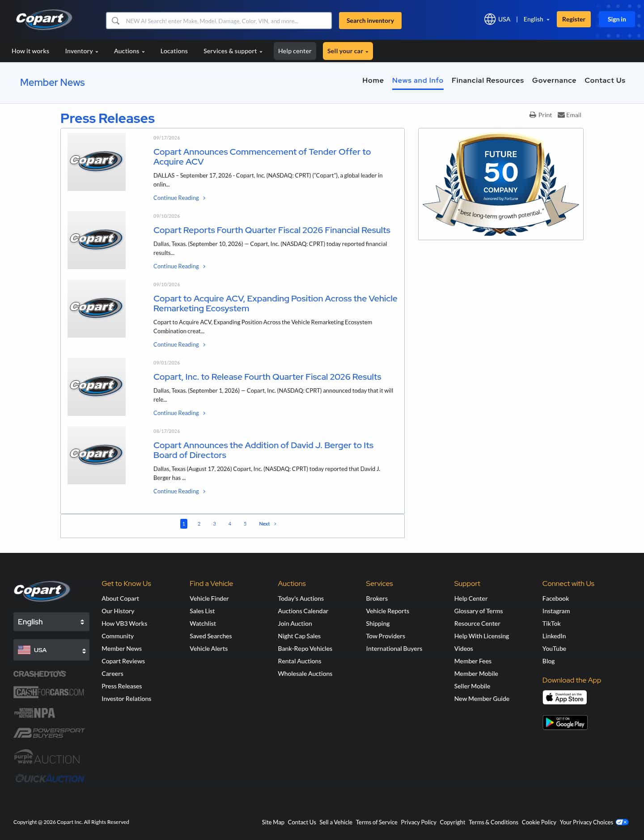Image resolution: width=644 pixels, height=840 pixels.
Task: Open Investor Relations in the footer
Action: [126, 699]
